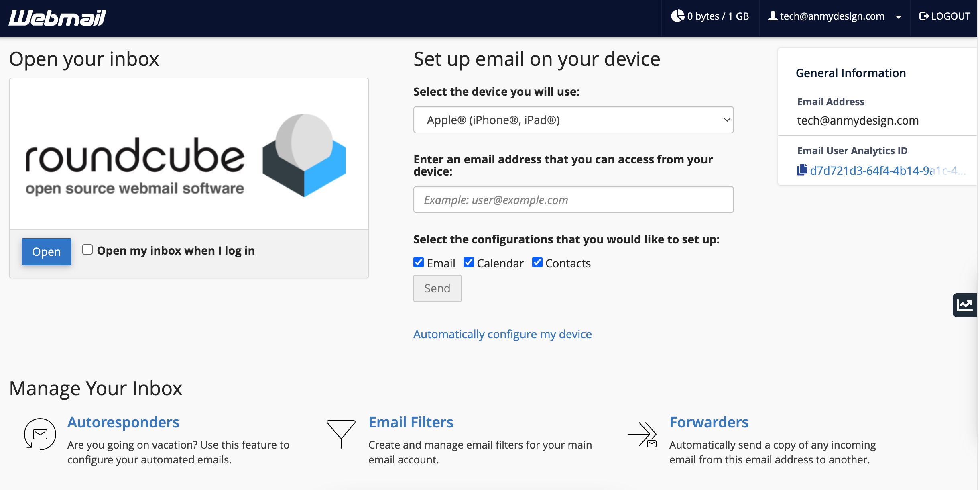Click the General Information heading
980x490 pixels.
pyautogui.click(x=851, y=73)
